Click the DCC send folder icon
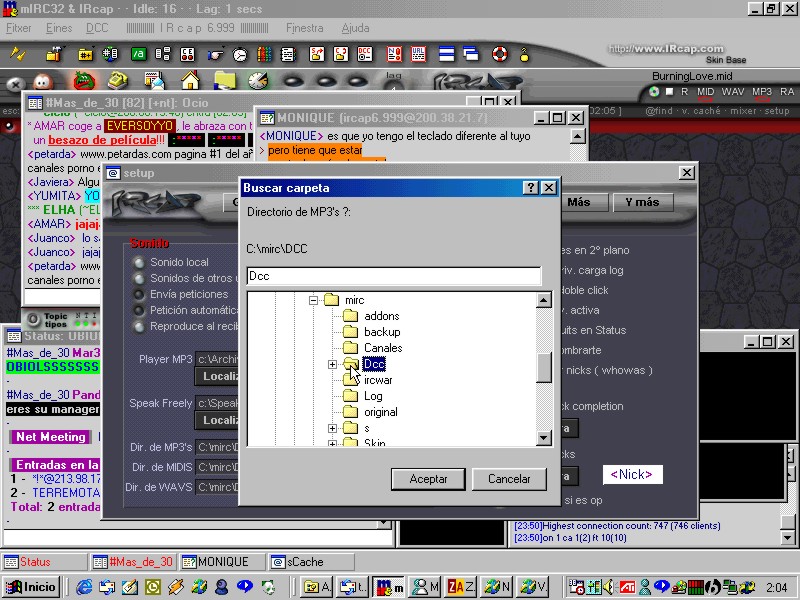Screen dimensions: 800x600 coord(316,54)
